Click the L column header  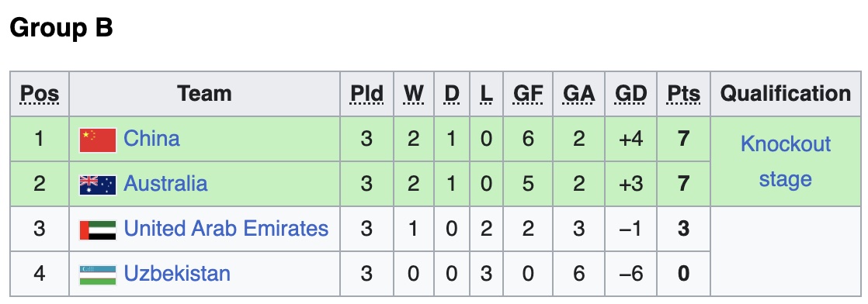click(x=486, y=94)
